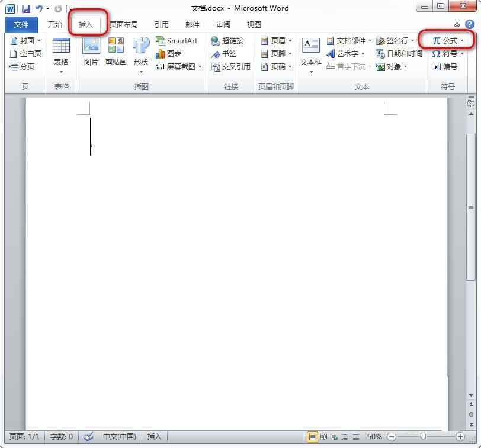Toggle the ruler at scrollbar top
Image resolution: width=481 pixels, height=448 pixels.
pos(470,103)
